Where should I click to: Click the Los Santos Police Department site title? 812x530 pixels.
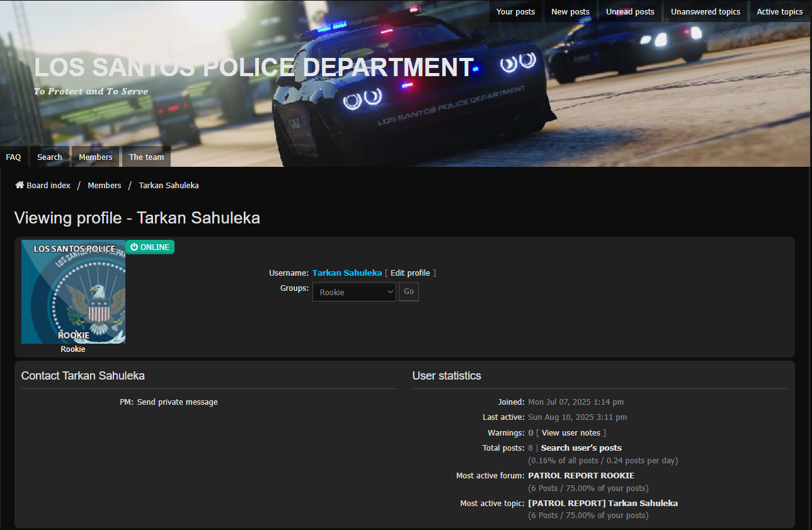pos(253,67)
